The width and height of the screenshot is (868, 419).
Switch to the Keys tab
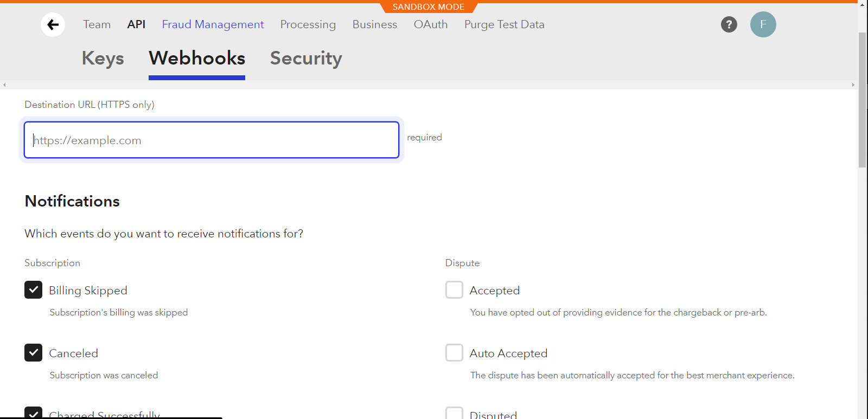pyautogui.click(x=103, y=58)
